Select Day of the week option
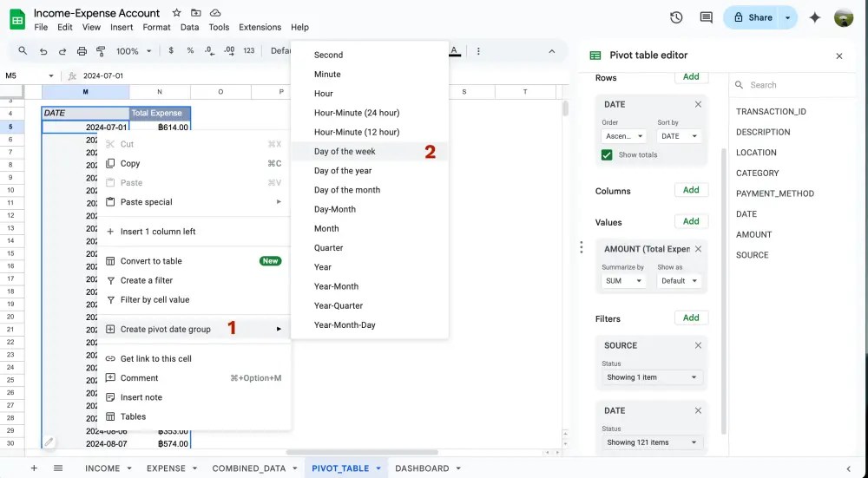The width and height of the screenshot is (868, 478). pos(345,151)
